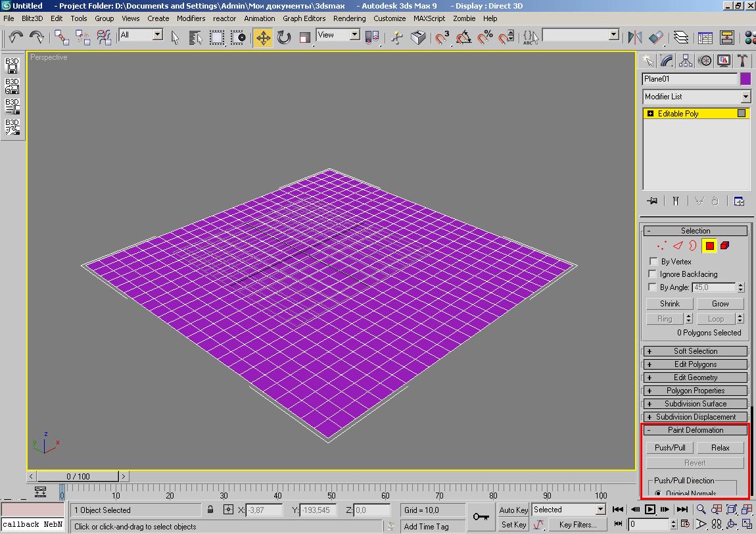Expand the Soft Selection rollout

point(695,351)
